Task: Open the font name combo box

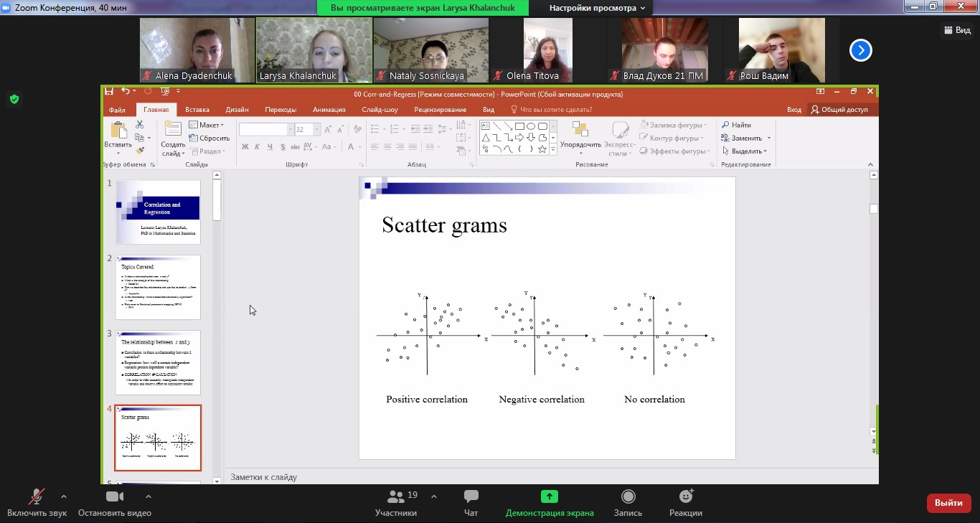Action: click(x=266, y=130)
